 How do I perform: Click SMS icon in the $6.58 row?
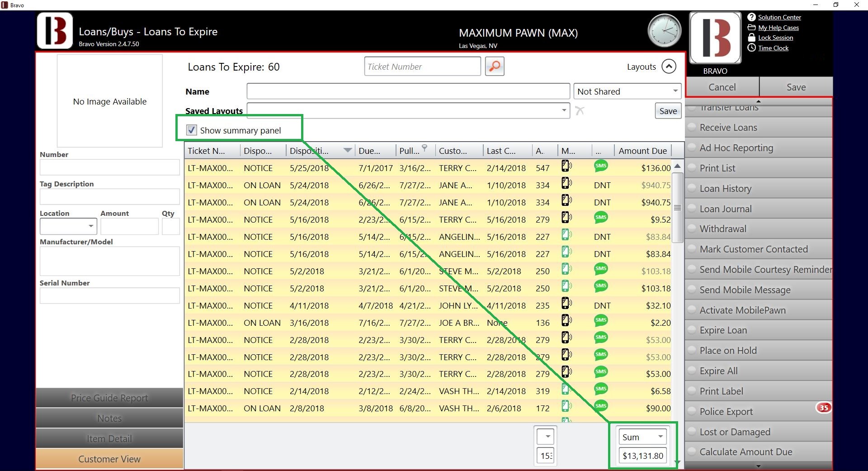601,389
